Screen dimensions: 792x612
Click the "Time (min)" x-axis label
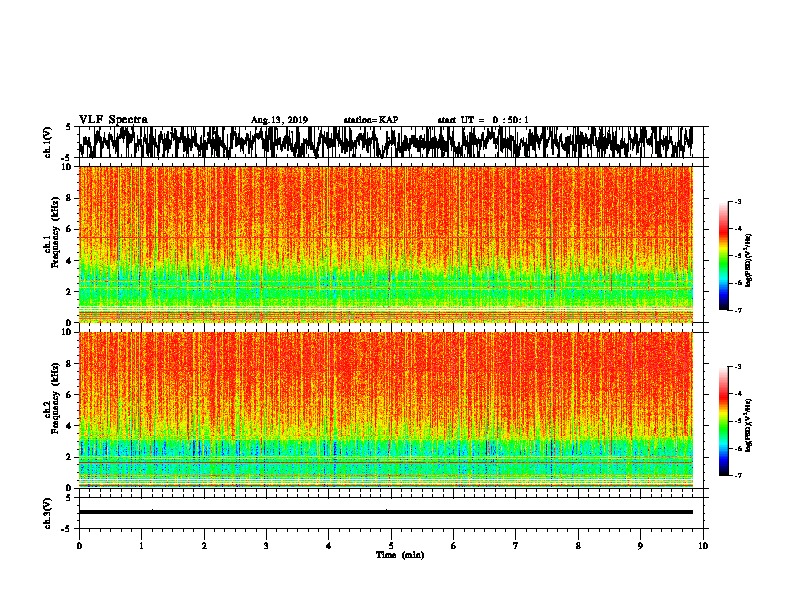pyautogui.click(x=400, y=555)
